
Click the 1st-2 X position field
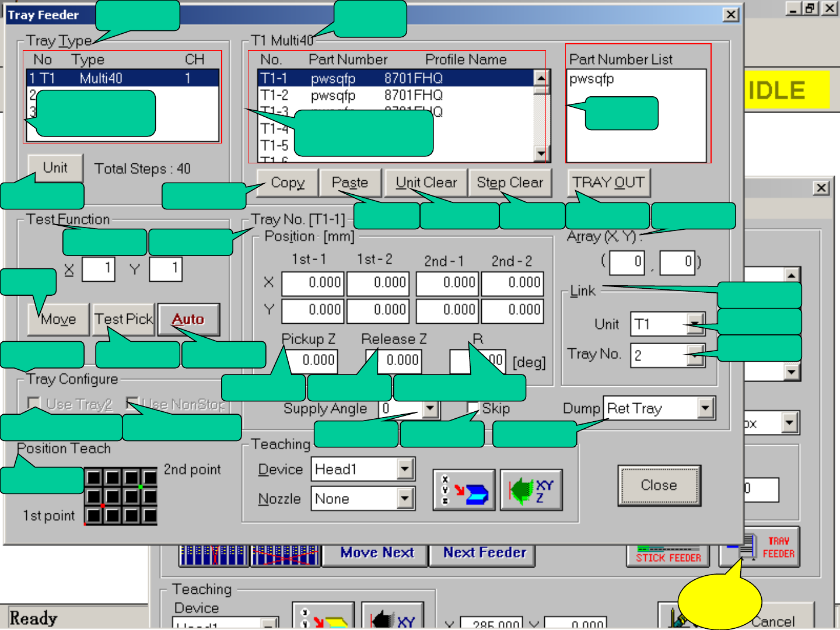point(378,283)
